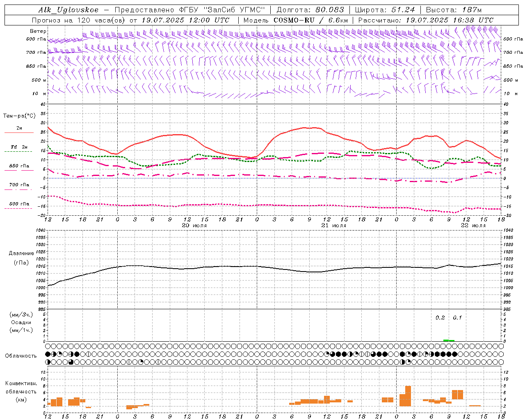This screenshot has height=420, width=525.
Task: Click the Осадки panel label
Action: tap(21, 322)
